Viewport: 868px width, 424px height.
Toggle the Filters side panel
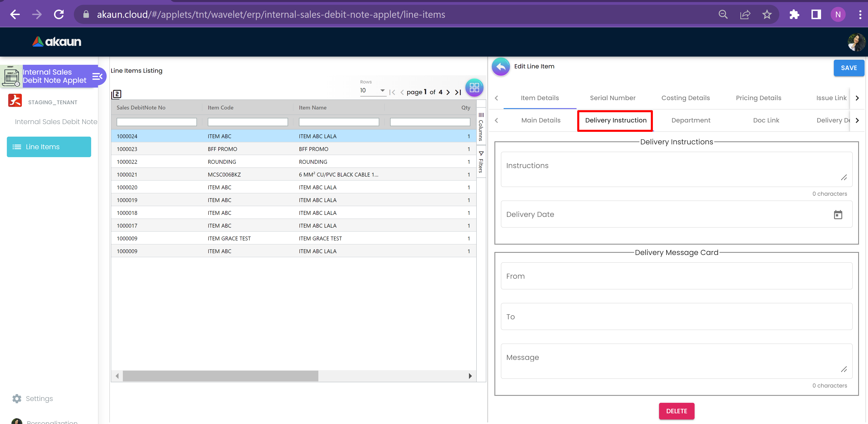481,162
